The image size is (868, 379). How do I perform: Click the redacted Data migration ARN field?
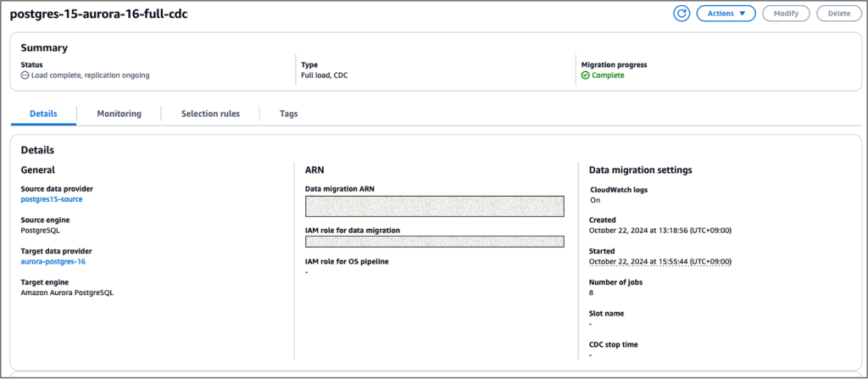[435, 206]
